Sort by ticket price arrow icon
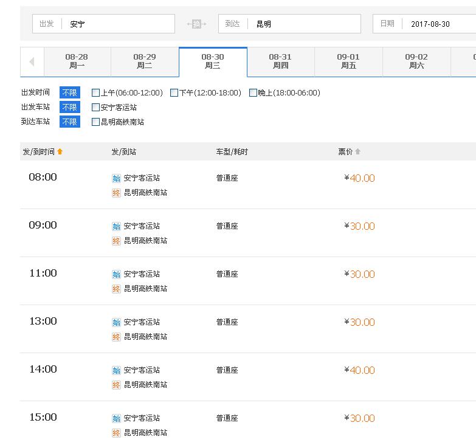476x448 pixels. click(x=357, y=151)
